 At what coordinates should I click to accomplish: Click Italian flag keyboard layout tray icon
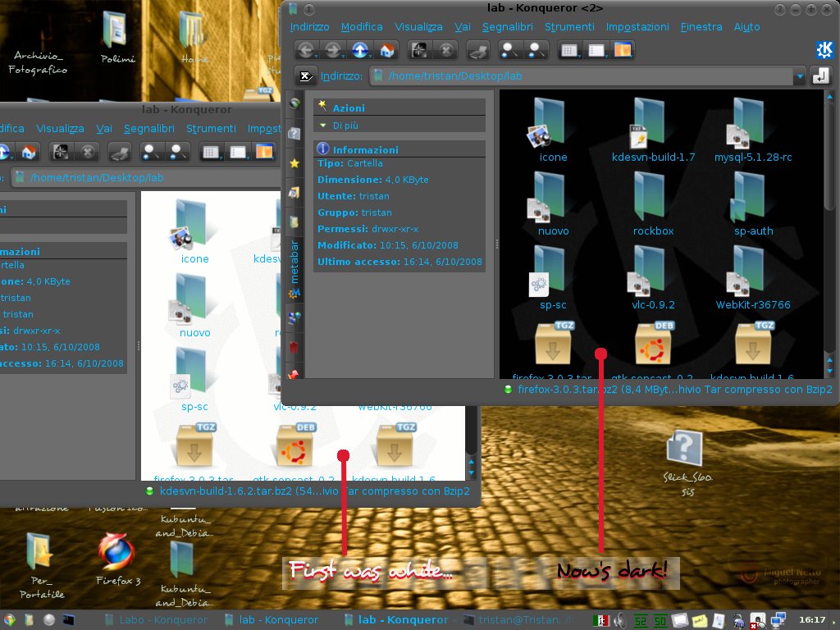point(601,620)
